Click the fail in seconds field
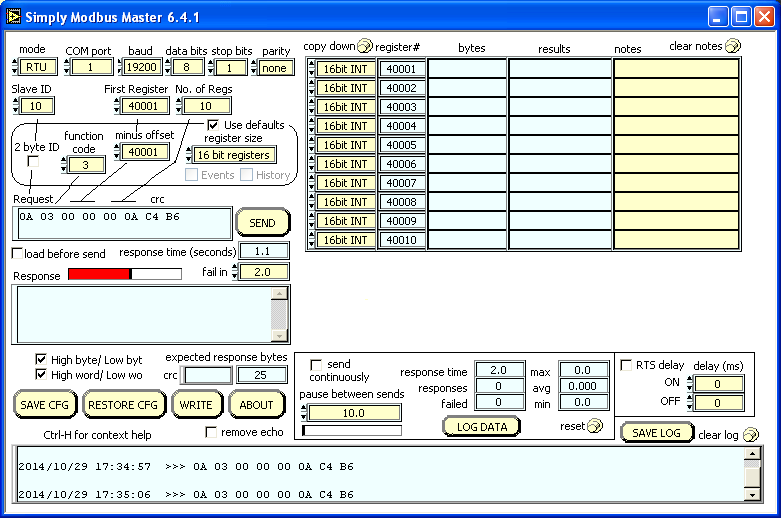 [x=263, y=272]
